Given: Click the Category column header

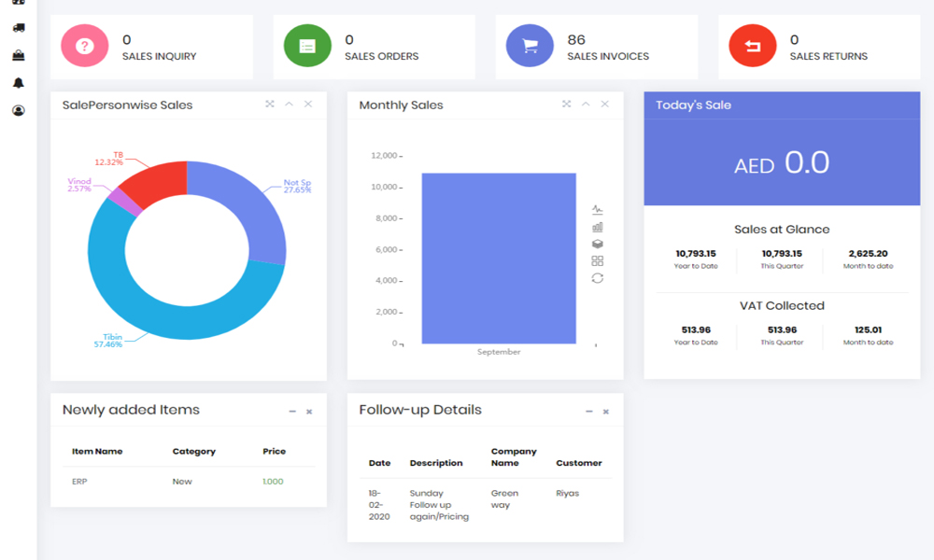Looking at the screenshot, I should tap(194, 451).
